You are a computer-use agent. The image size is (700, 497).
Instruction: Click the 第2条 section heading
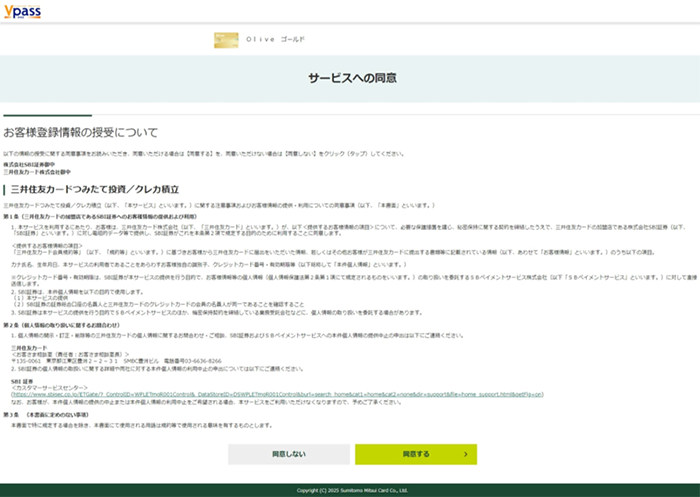click(61, 325)
